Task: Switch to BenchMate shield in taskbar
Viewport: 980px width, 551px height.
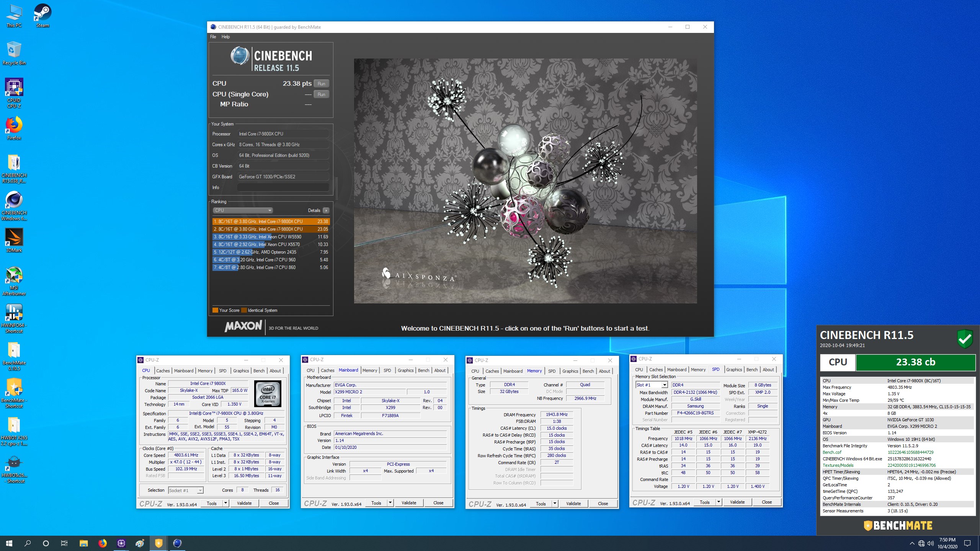Action: pos(158,543)
